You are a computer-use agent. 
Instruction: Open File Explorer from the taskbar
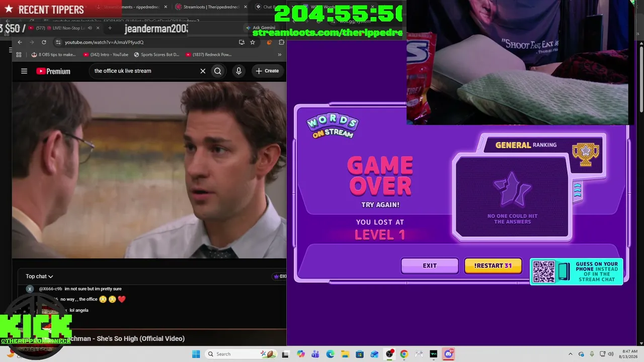pyautogui.click(x=345, y=354)
